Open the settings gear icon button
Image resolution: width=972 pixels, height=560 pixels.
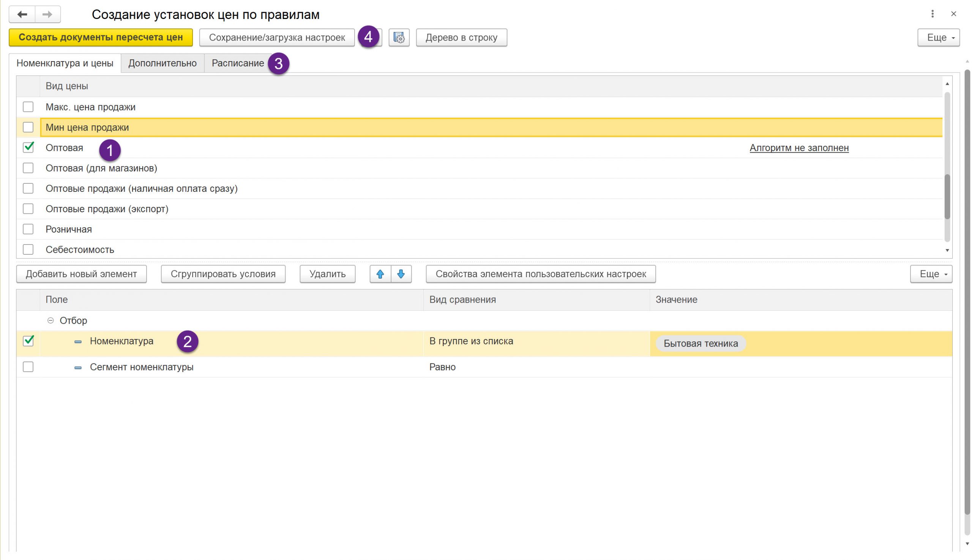tap(399, 37)
